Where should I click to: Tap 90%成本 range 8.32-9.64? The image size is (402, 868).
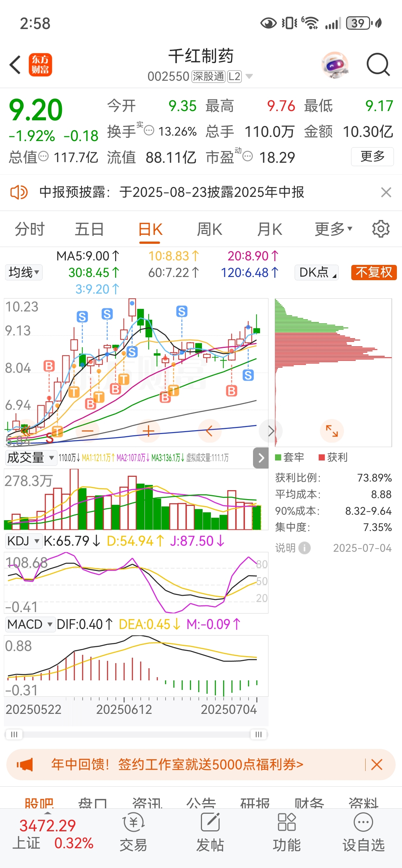tap(368, 511)
